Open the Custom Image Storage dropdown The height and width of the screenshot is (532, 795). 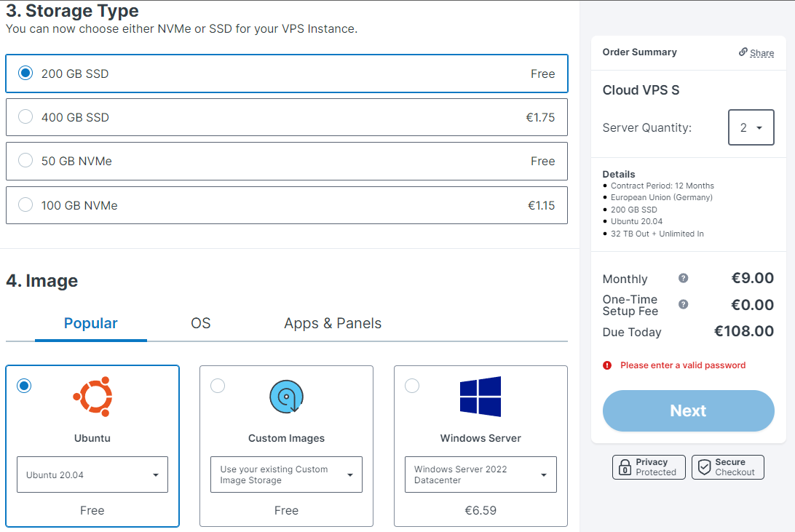[x=286, y=475]
